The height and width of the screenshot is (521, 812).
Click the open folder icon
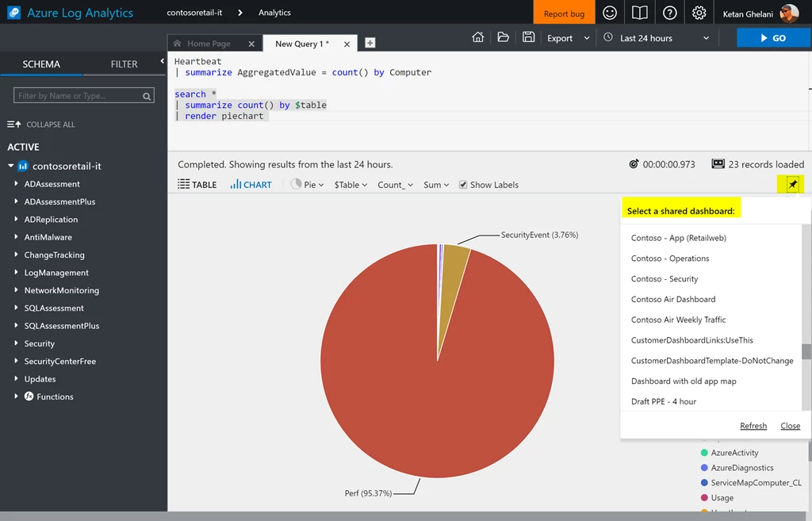point(503,37)
